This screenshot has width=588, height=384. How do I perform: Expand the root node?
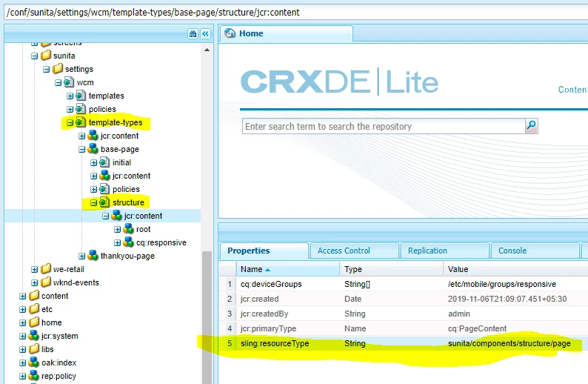click(x=117, y=229)
